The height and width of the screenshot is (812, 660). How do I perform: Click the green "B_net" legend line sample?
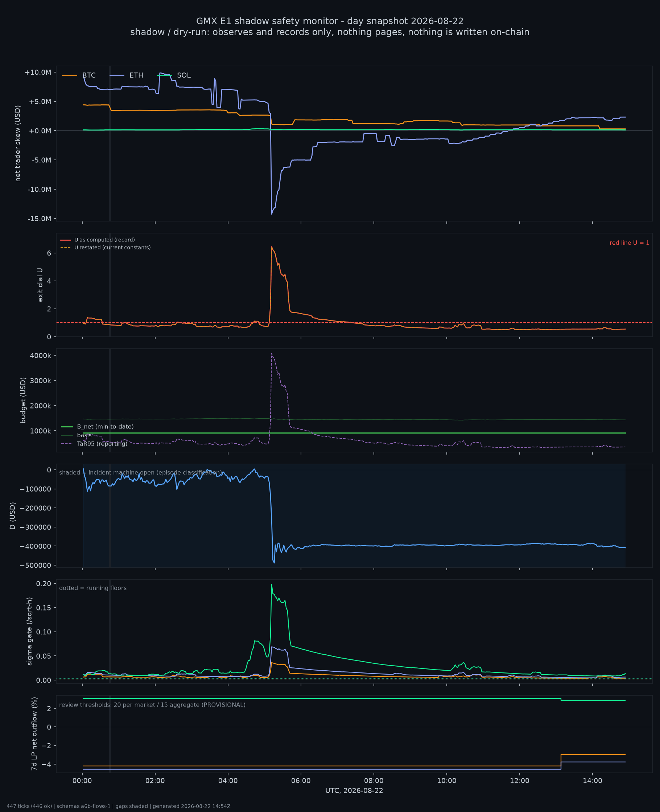click(66, 427)
